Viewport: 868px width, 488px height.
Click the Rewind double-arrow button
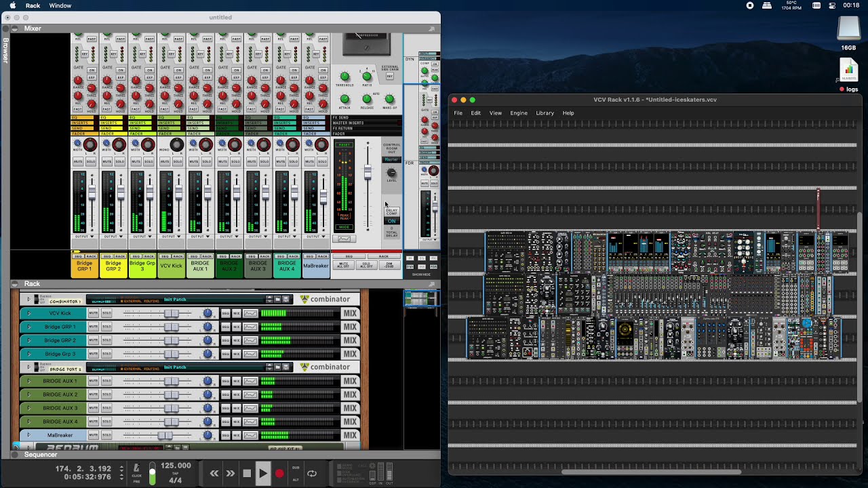tap(214, 474)
